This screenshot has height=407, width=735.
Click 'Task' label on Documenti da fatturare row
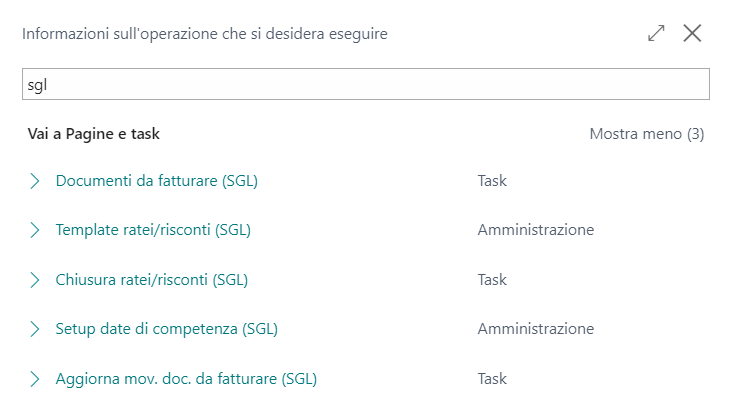[492, 181]
